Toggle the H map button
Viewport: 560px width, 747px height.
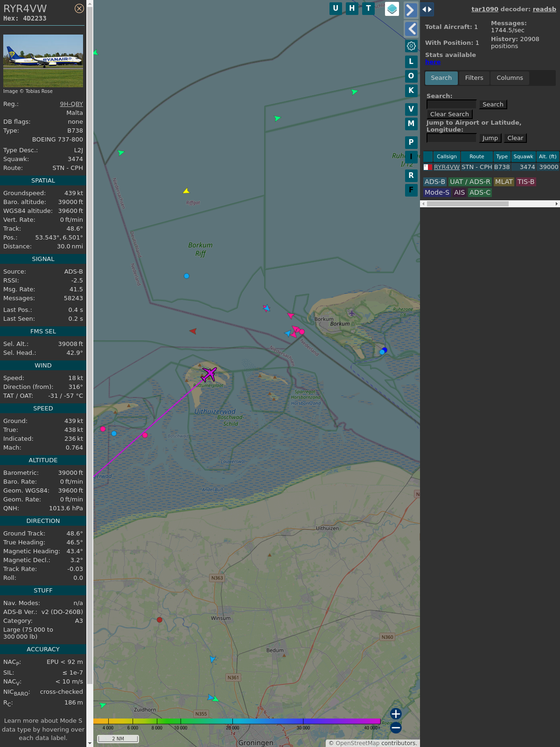352,8
